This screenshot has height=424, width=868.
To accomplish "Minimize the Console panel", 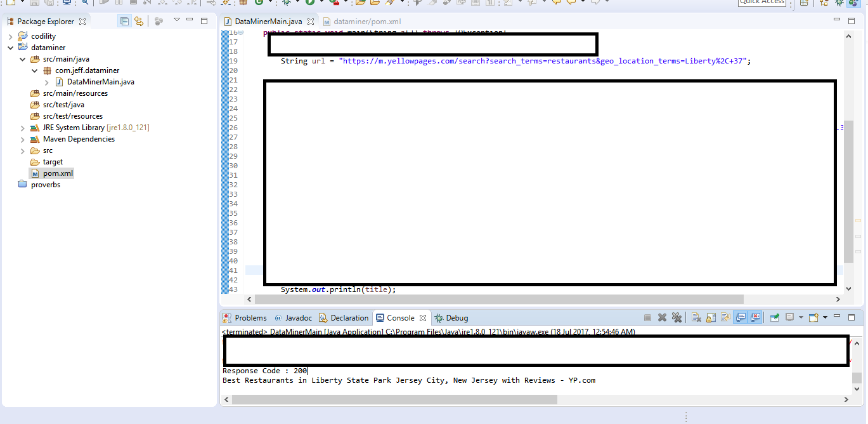I will (x=836, y=317).
